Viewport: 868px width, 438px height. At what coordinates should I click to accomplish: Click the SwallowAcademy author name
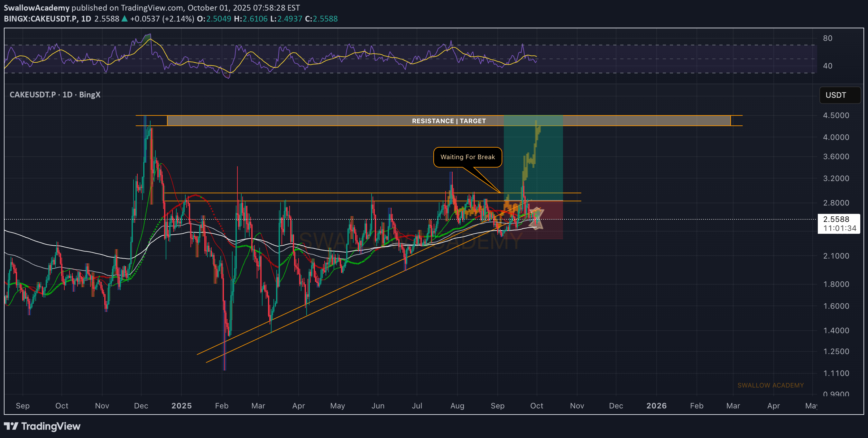click(x=36, y=7)
